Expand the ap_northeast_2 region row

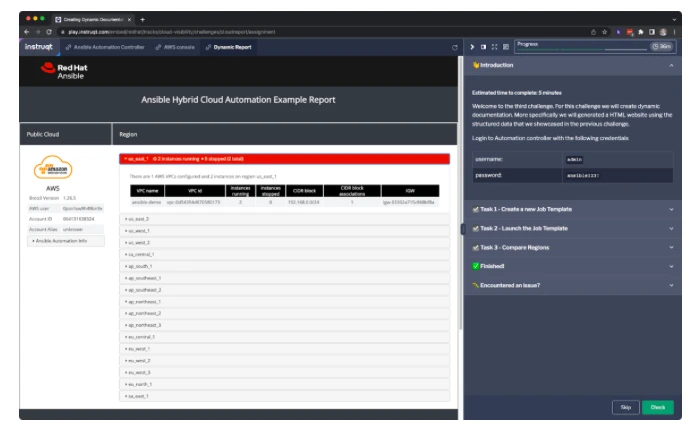285,313
